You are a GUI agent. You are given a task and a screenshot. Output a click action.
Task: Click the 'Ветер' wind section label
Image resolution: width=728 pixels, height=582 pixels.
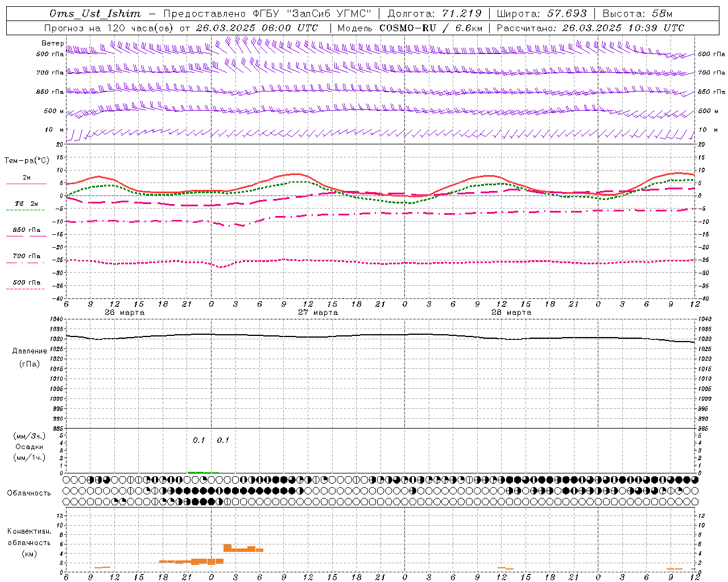coord(52,43)
